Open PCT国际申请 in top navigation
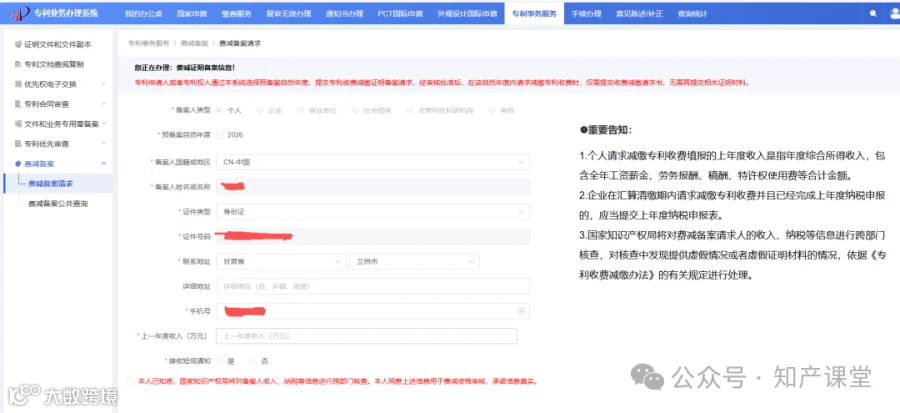Screen dimensions: 900x413 (x=401, y=13)
